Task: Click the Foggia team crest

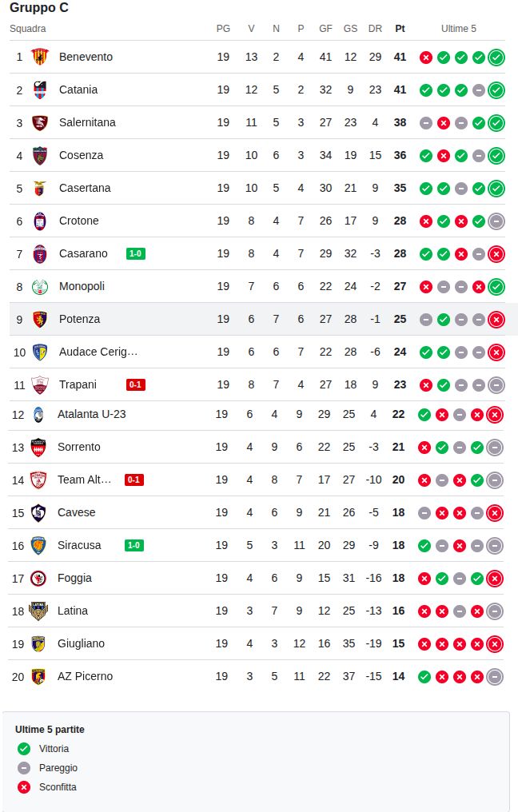Action: (38, 578)
